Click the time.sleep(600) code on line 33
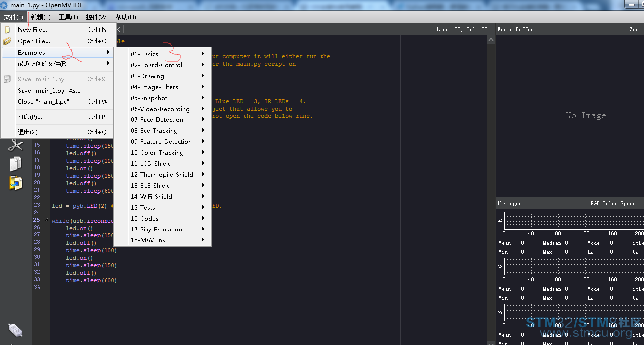Viewport: 644px width, 345px height. point(91,280)
